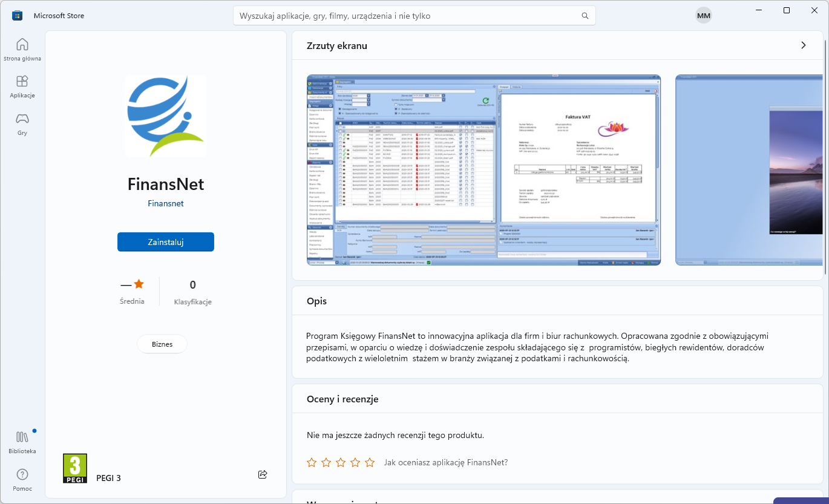The height and width of the screenshot is (504, 829).
Task: Click the PEGI 3 rating badge
Action: pyautogui.click(x=75, y=468)
